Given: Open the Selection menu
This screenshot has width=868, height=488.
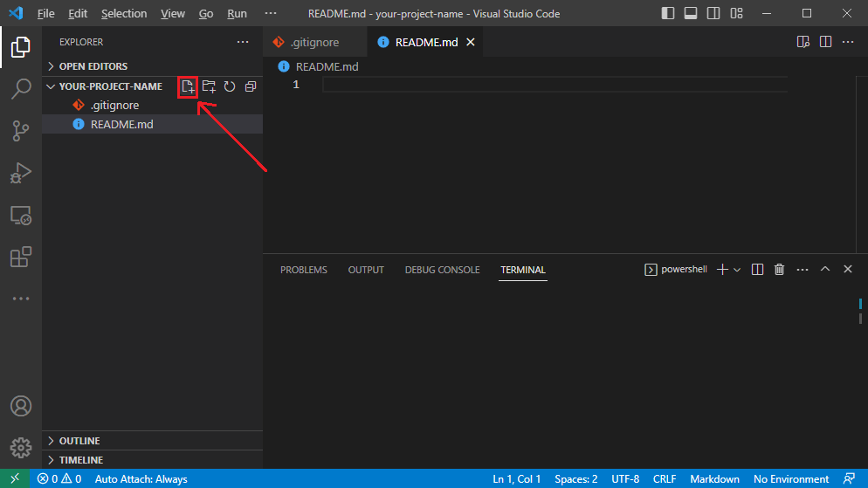Looking at the screenshot, I should pyautogui.click(x=124, y=14).
